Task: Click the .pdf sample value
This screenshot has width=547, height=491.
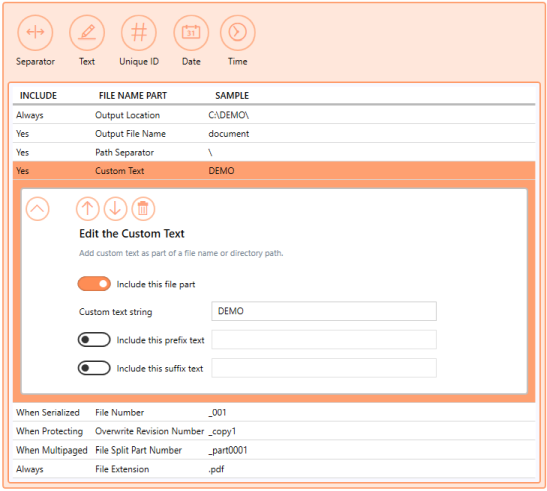Action: click(x=216, y=469)
